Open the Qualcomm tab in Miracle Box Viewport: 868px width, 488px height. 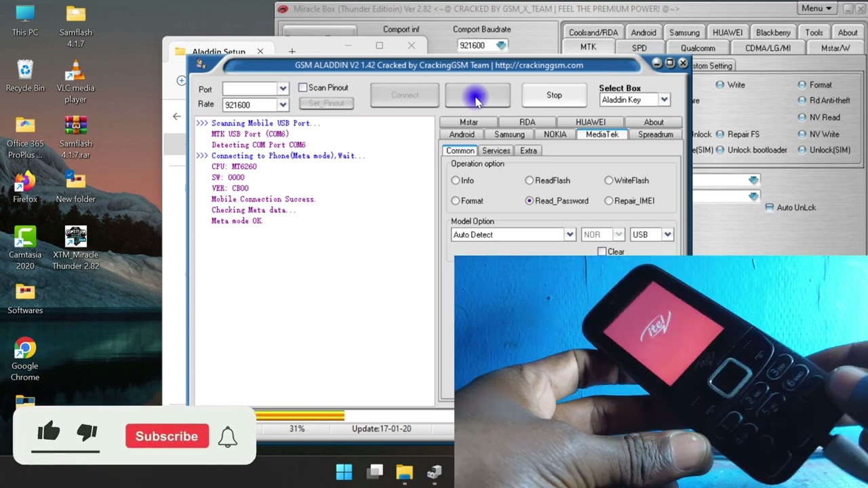698,48
